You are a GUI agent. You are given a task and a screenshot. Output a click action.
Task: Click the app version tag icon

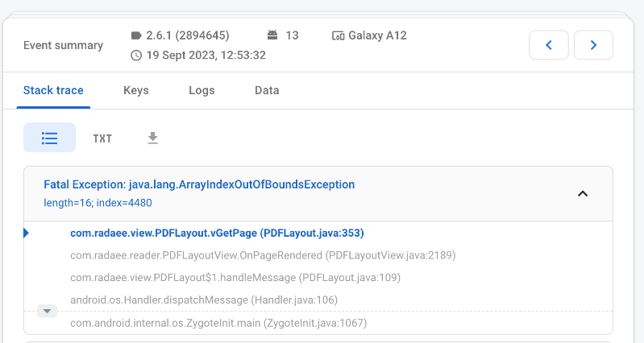tap(136, 35)
